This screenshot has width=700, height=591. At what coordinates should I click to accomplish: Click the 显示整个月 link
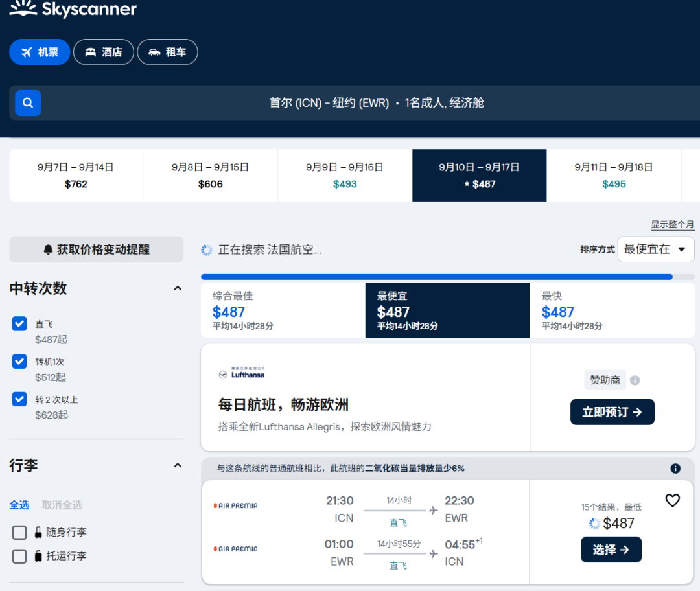[x=672, y=225]
